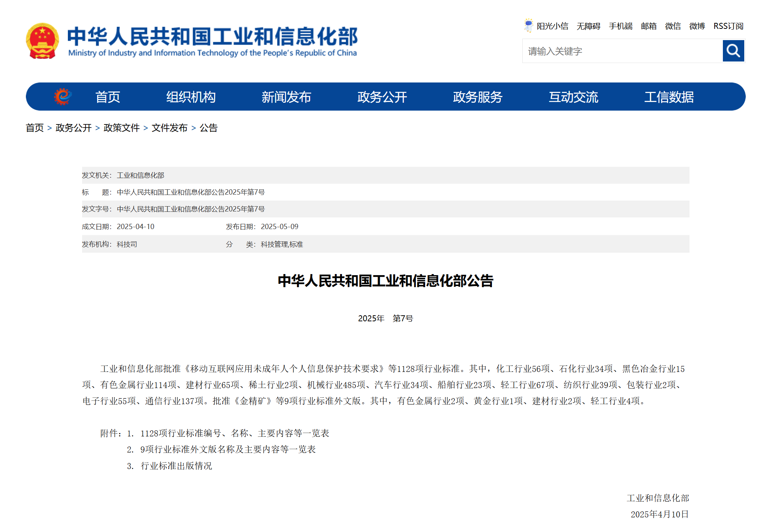
Task: Open the 组织机构 navigation tab
Action: [x=191, y=97]
